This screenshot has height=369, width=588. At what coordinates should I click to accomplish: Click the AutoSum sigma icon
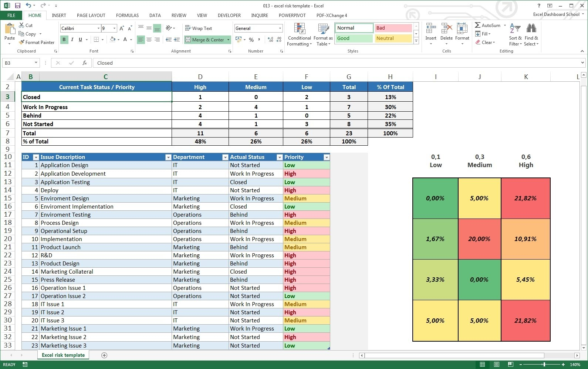coord(478,25)
